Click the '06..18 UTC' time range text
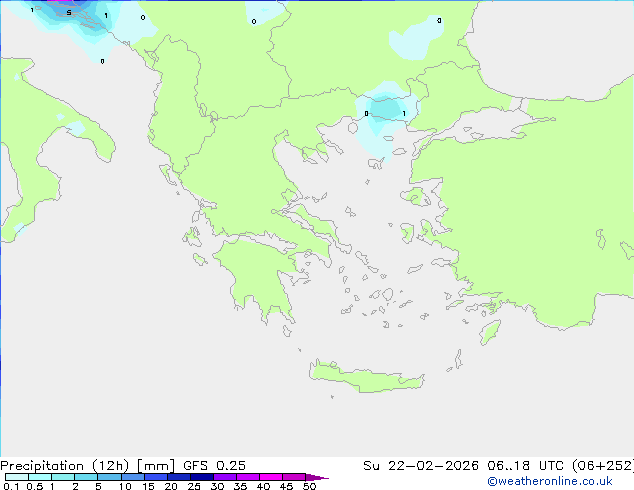 tap(525, 466)
